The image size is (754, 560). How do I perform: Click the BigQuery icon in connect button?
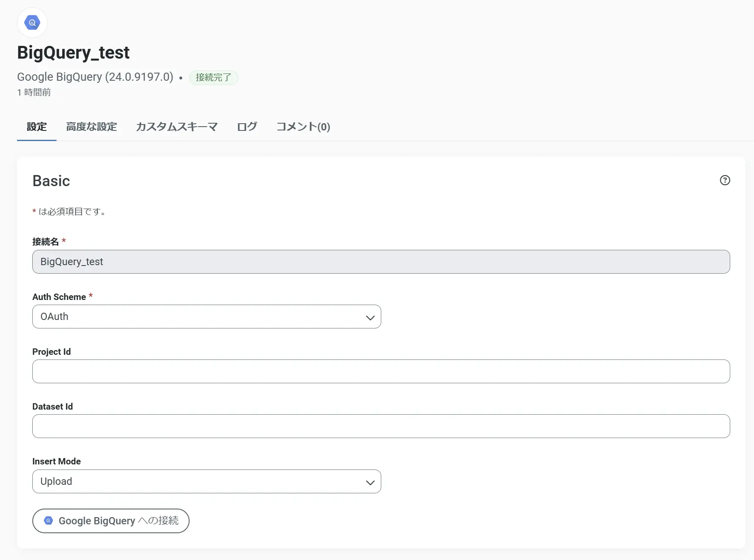(x=48, y=520)
